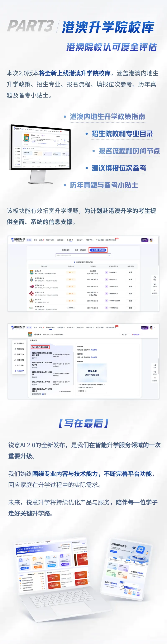Click 返回顶部 icon on HKU detail page
The image size is (167, 644).
point(155,378)
